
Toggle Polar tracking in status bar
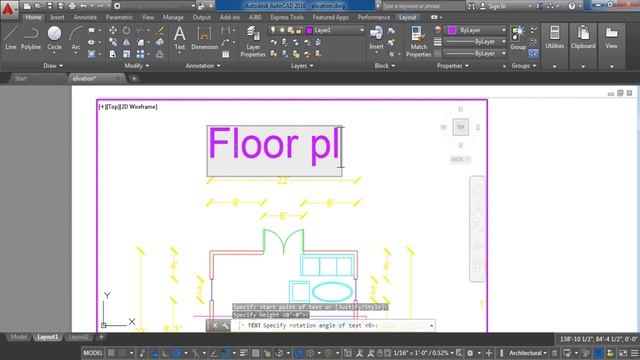[177, 353]
